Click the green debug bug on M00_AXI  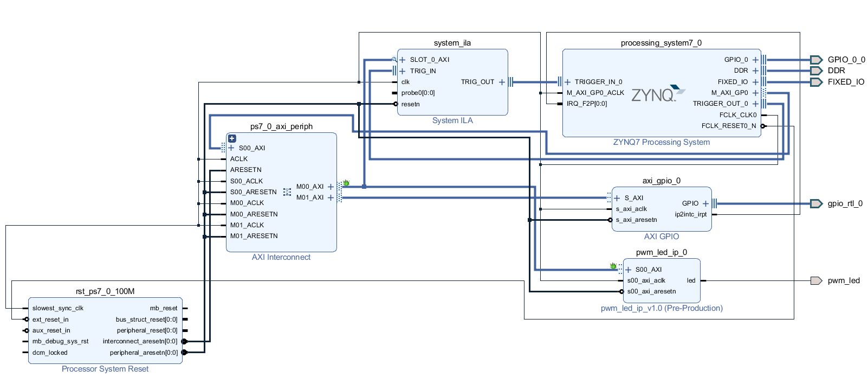(x=346, y=183)
